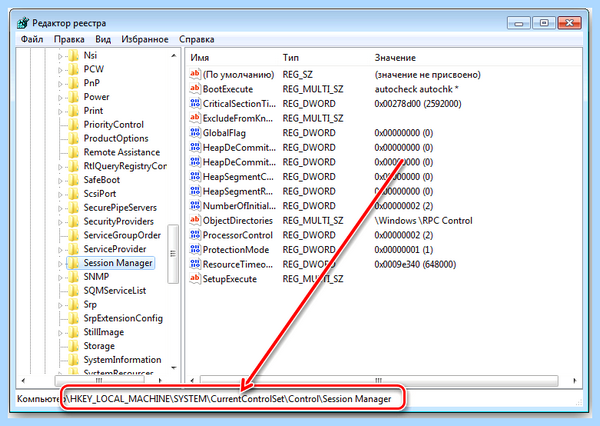Click the HeapSegmentR... DWORD icon
Viewport: 600px width, 426px height.
click(x=195, y=191)
